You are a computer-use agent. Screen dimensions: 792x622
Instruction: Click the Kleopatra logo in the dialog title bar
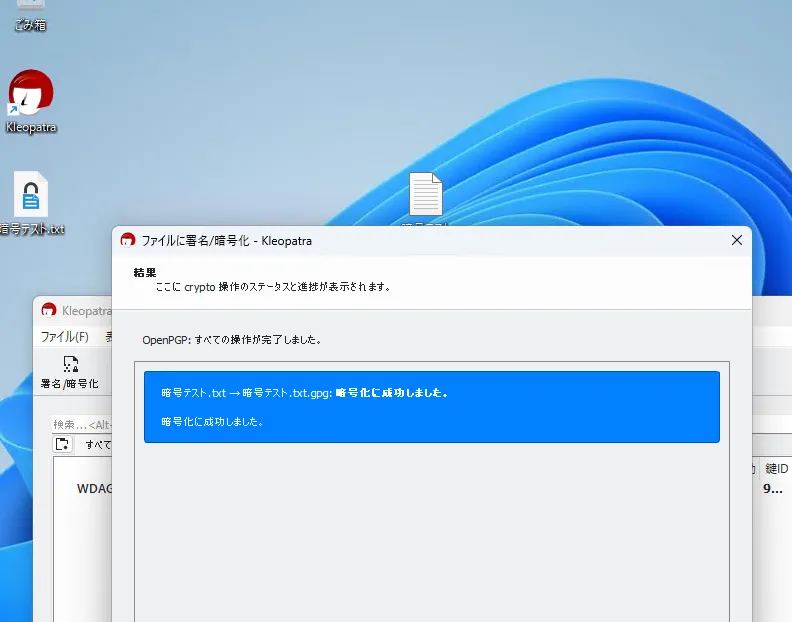click(128, 241)
